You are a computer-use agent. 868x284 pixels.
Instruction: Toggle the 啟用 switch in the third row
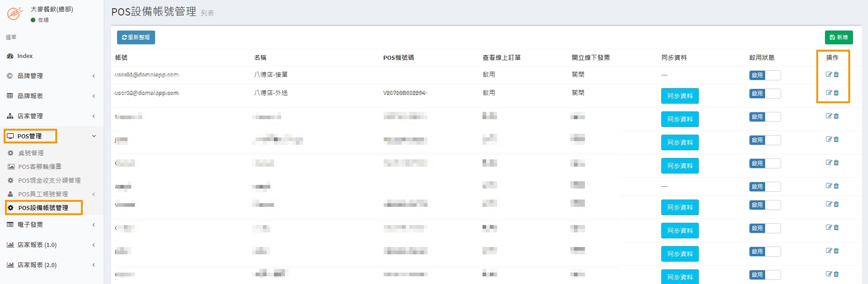(765, 117)
